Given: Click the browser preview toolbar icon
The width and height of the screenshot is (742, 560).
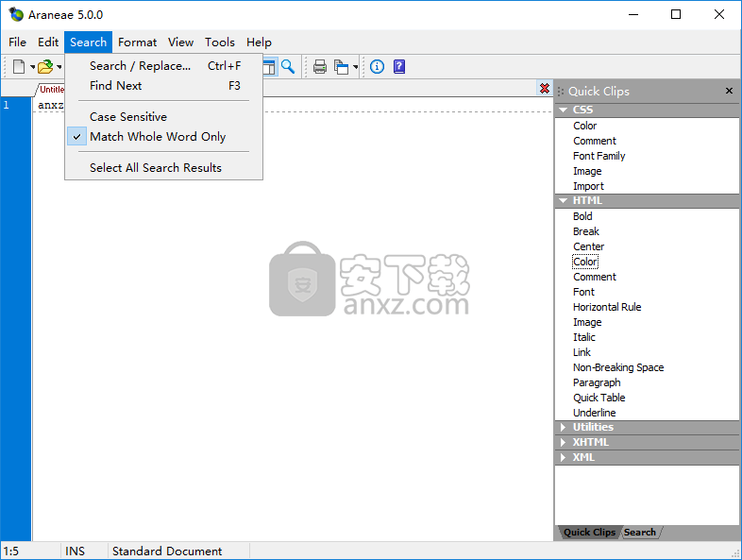Looking at the screenshot, I should pos(341,67).
